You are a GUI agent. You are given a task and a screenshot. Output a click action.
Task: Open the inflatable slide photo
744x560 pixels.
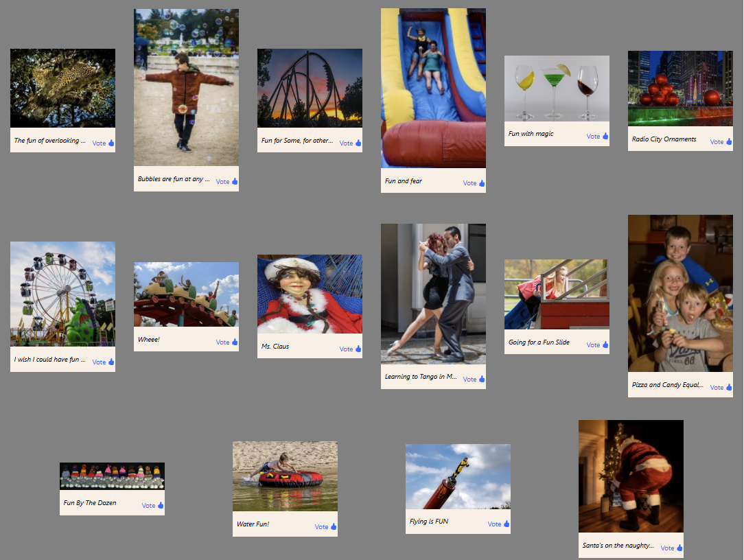(x=433, y=88)
